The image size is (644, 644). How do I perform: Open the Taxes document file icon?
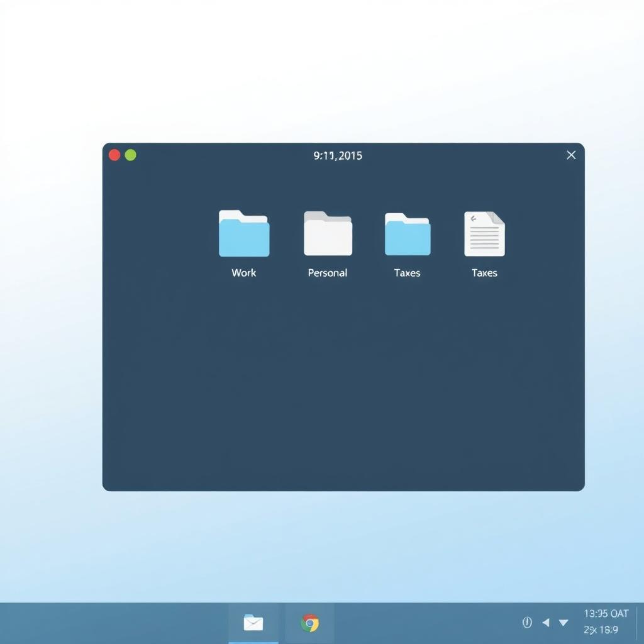coord(484,234)
